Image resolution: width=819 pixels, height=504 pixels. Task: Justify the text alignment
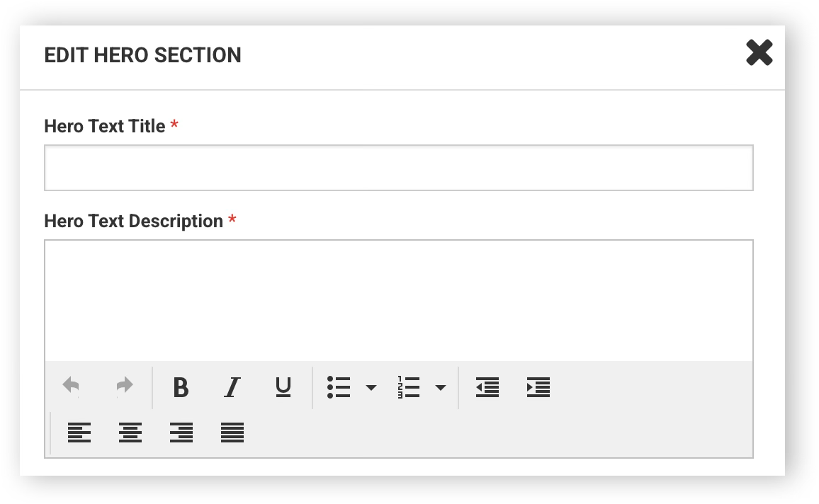coord(232,433)
